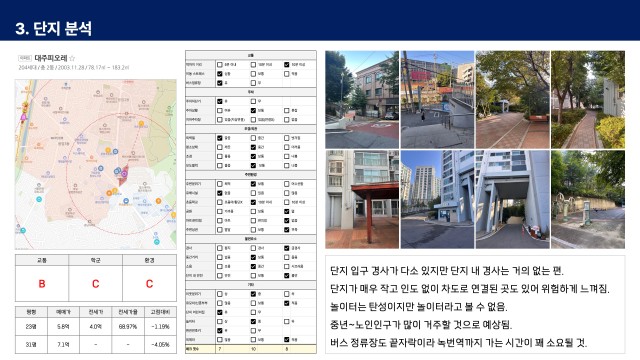Open the photo of the sloped street with red signboard
Image resolution: width=640 pixels, height=360 pixels.
click(x=437, y=100)
